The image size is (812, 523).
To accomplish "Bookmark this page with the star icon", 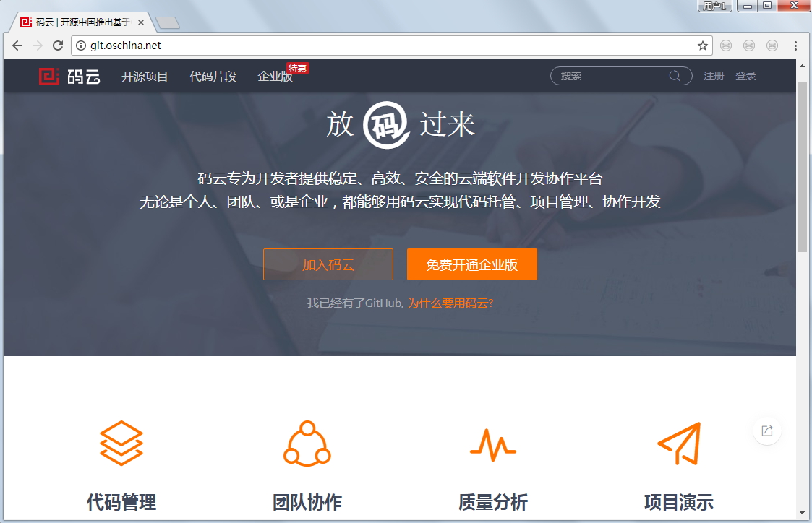I will [x=702, y=46].
